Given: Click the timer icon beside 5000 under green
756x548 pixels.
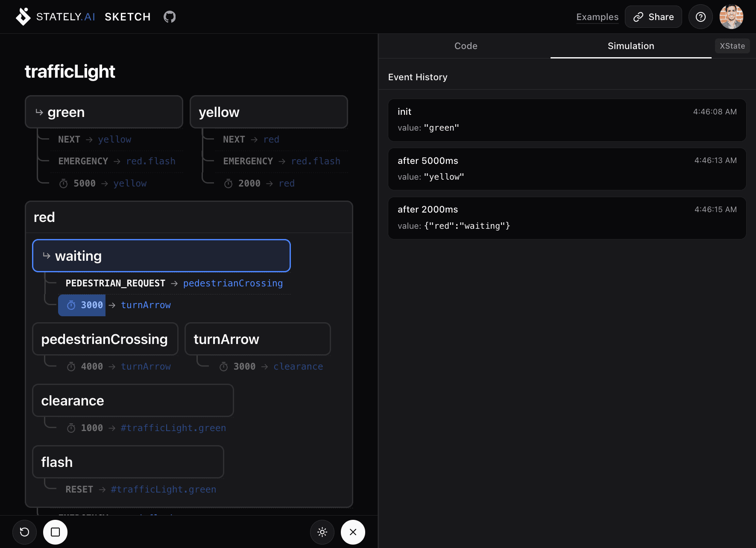Looking at the screenshot, I should [63, 183].
